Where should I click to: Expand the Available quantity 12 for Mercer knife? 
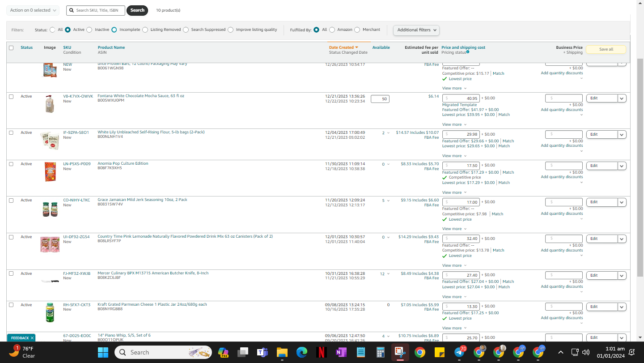point(385,274)
